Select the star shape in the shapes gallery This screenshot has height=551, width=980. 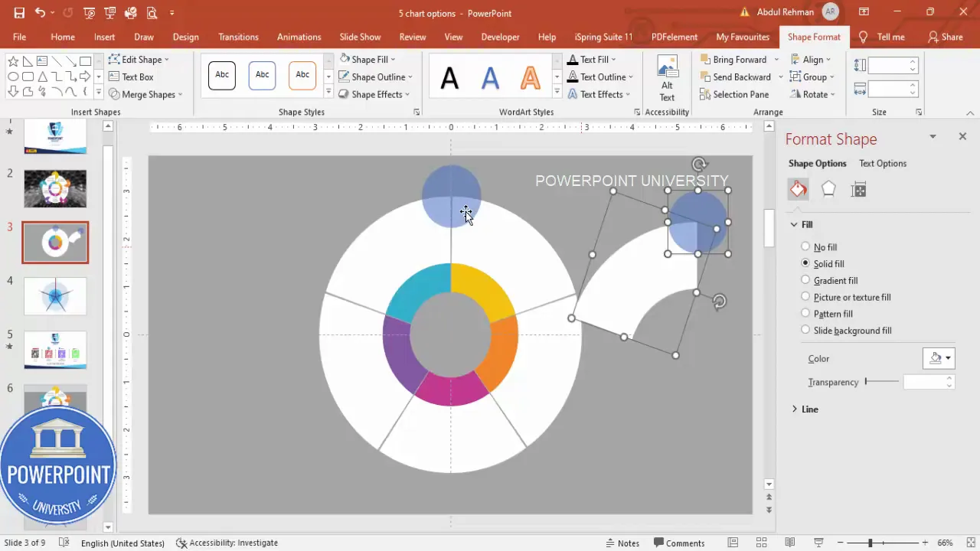(13, 61)
